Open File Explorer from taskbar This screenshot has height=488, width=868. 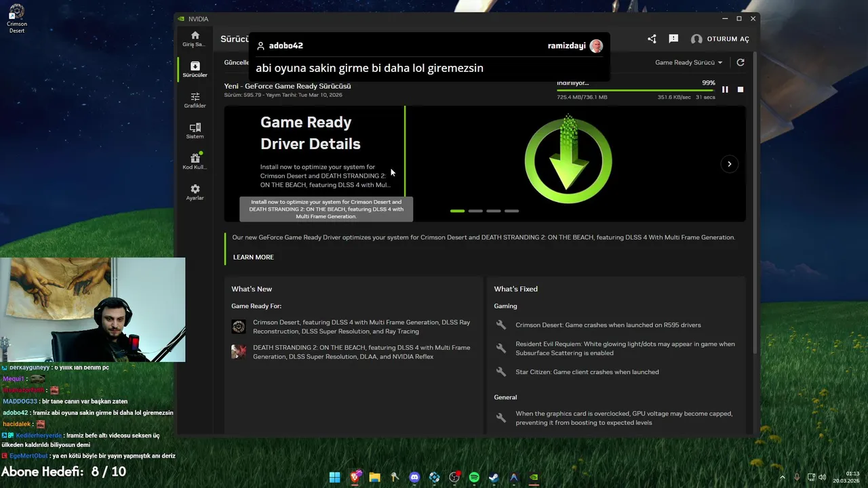pyautogui.click(x=374, y=477)
